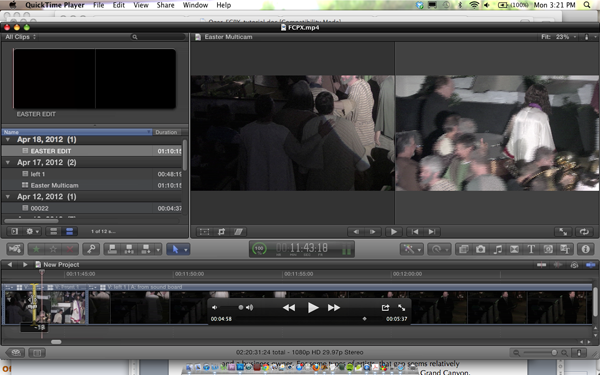The width and height of the screenshot is (600, 375).
Task: Toggle the inspector info button
Action: point(586,249)
